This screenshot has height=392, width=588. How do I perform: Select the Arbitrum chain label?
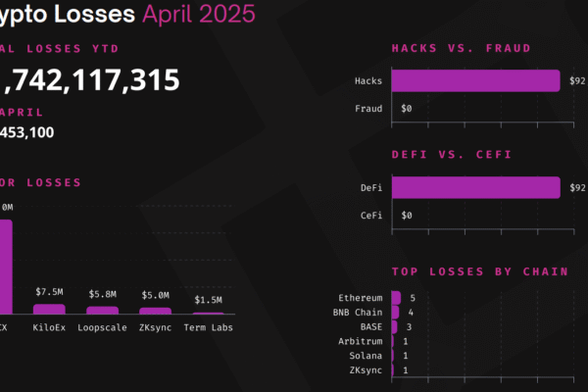361,341
